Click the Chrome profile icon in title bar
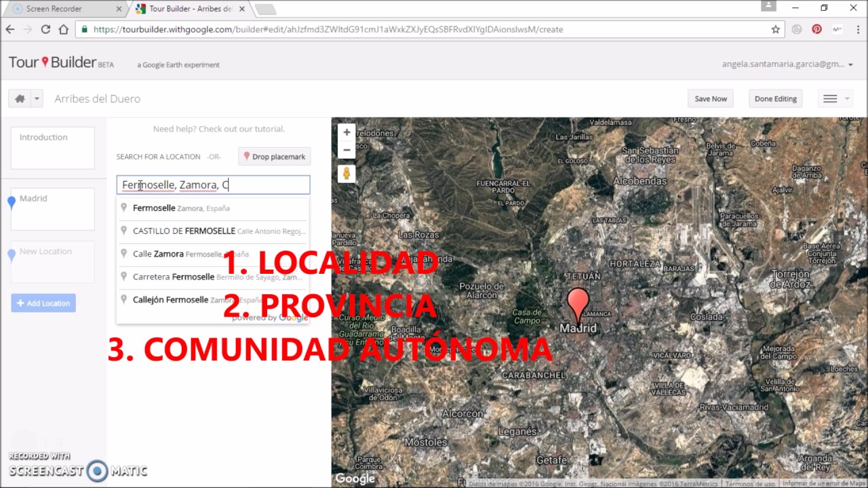 point(768,6)
